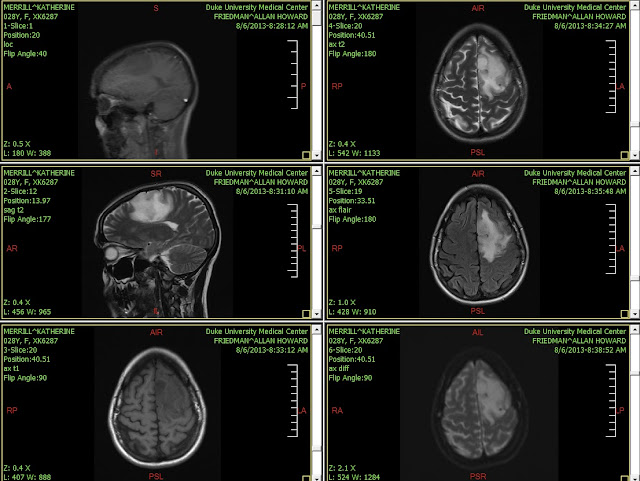Click the scroll up arrow of the ax flair panel
Viewport: 640px width, 481px height.
635,171
